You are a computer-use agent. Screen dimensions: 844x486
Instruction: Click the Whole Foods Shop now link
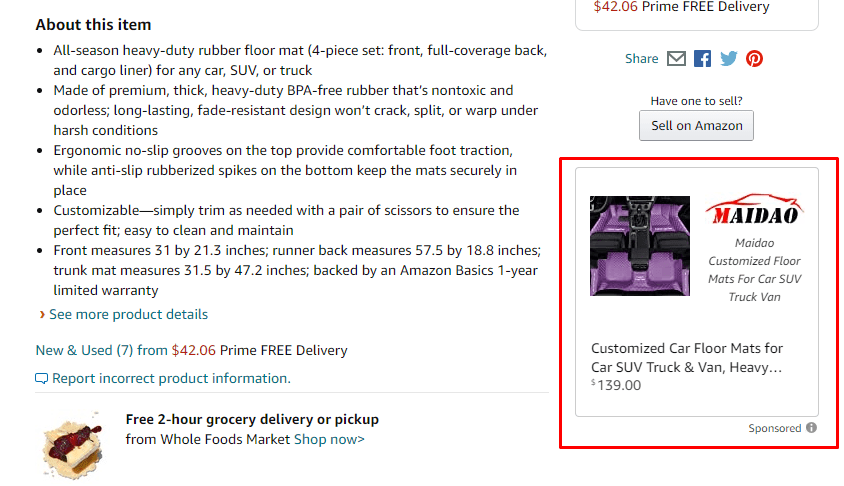click(329, 439)
